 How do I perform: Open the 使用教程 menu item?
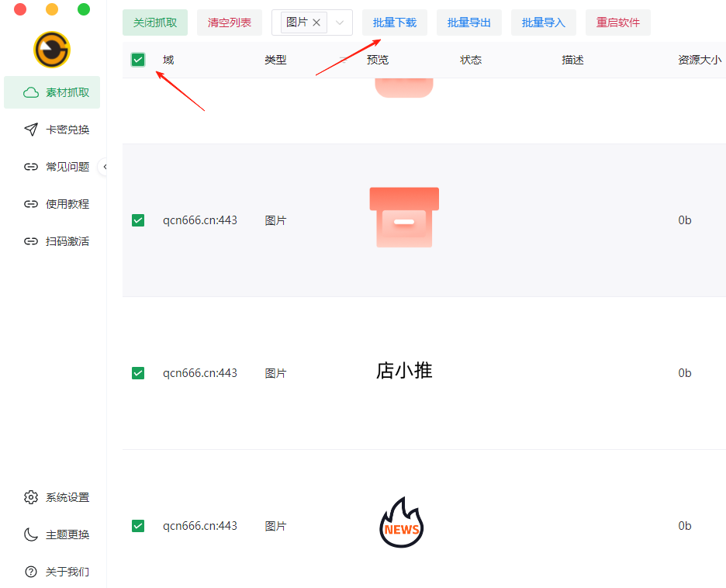62,203
